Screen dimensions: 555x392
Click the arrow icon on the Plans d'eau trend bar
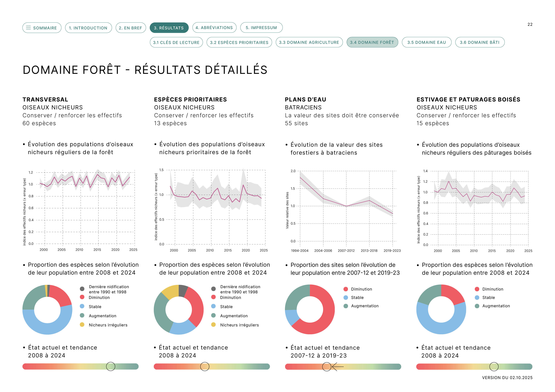(x=338, y=367)
